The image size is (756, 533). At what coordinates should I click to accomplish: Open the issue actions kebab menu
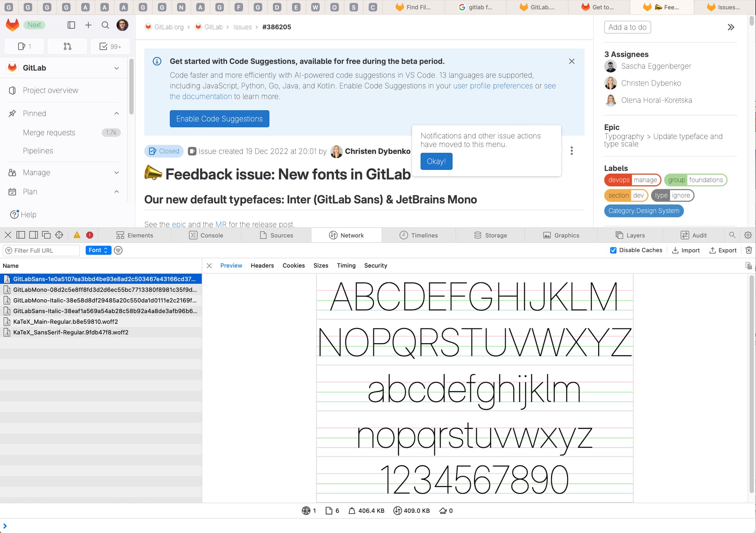click(572, 151)
